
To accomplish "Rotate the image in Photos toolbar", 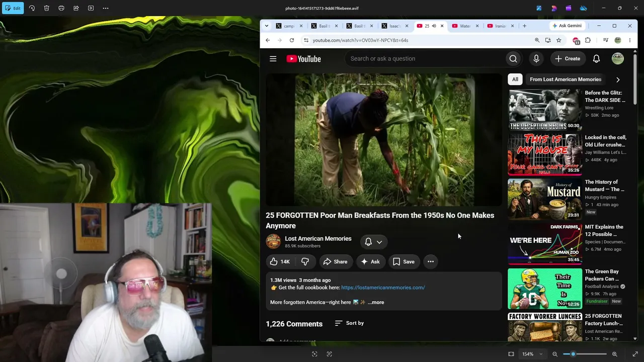I will [x=32, y=8].
